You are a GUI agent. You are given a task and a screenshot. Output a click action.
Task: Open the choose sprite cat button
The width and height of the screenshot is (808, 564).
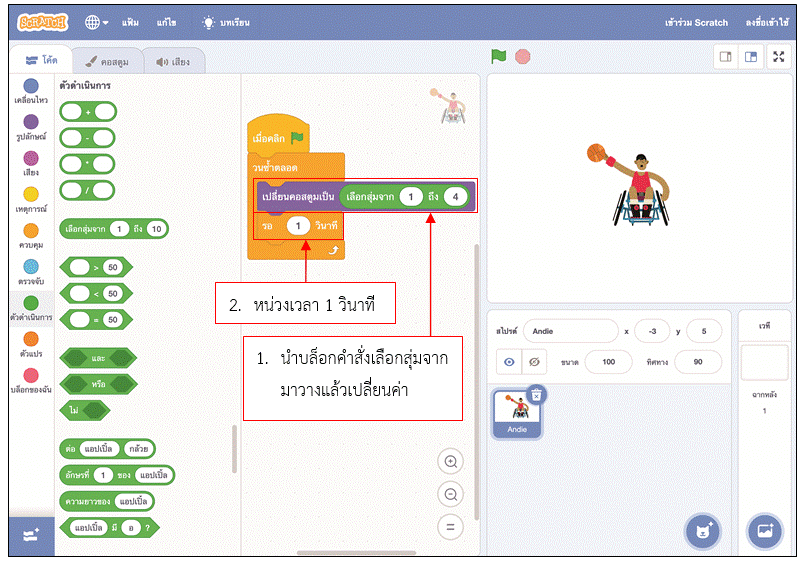point(702,531)
